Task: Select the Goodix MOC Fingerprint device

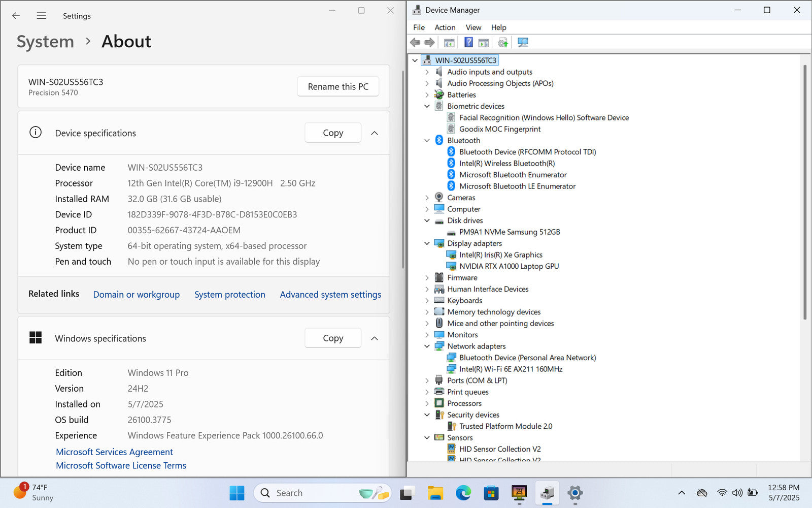Action: click(499, 129)
